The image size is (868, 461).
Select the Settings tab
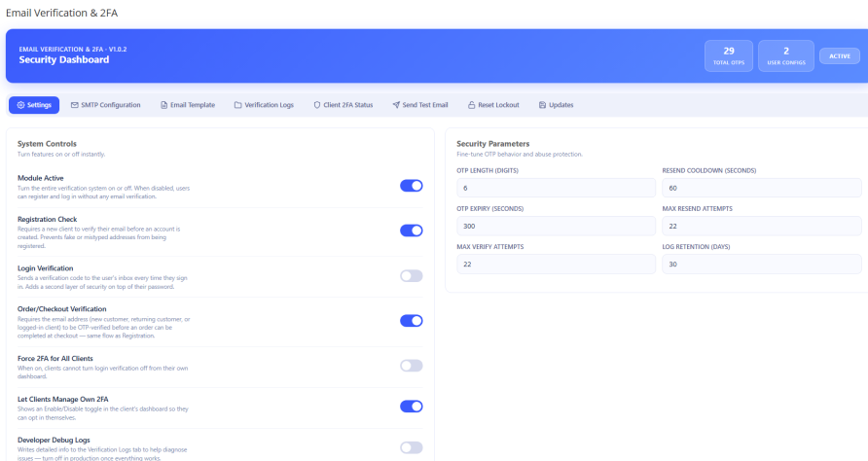34,105
